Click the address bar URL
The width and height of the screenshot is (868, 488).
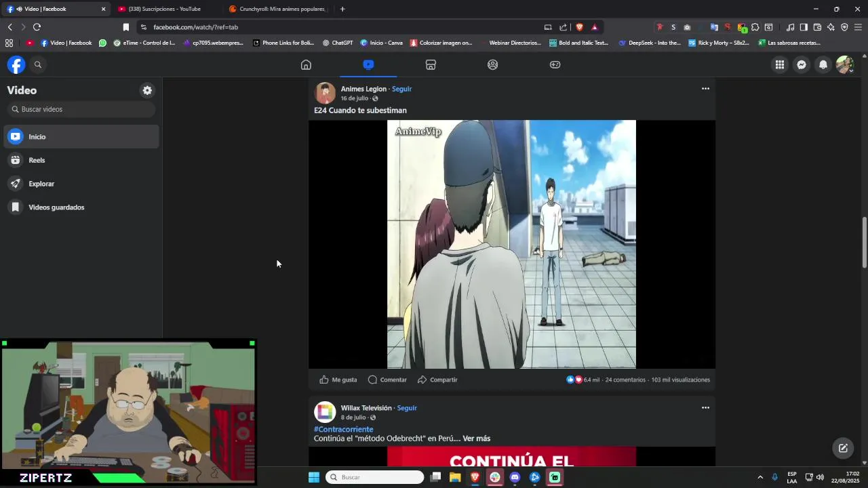(196, 27)
